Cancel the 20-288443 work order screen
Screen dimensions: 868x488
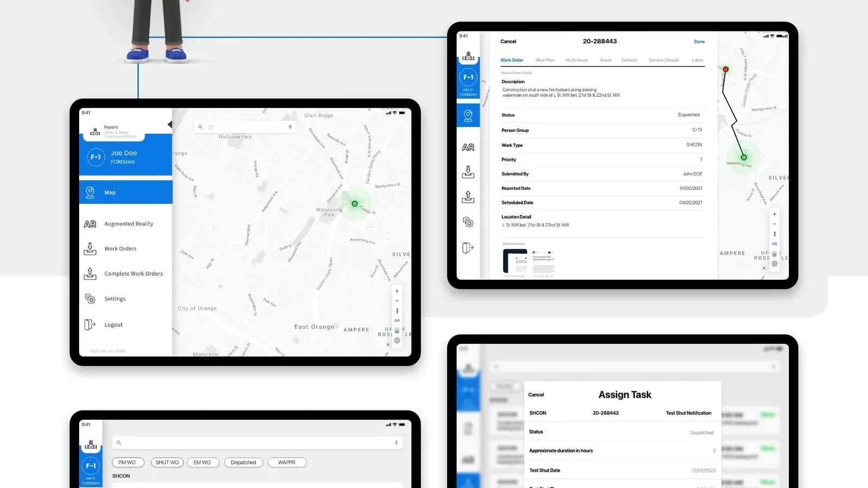pos(508,42)
